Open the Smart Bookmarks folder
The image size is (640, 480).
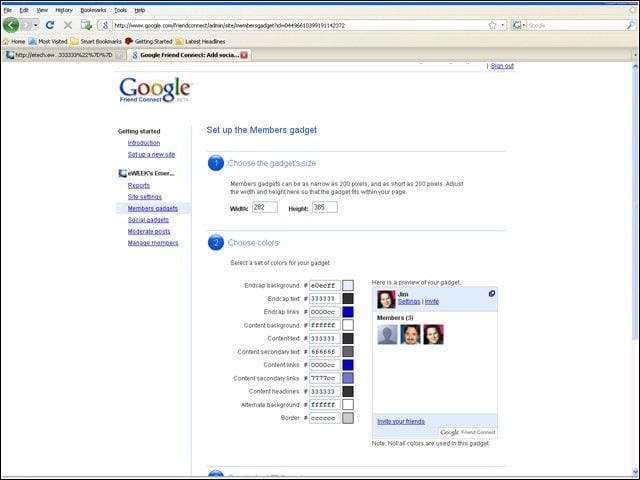[x=96, y=41]
